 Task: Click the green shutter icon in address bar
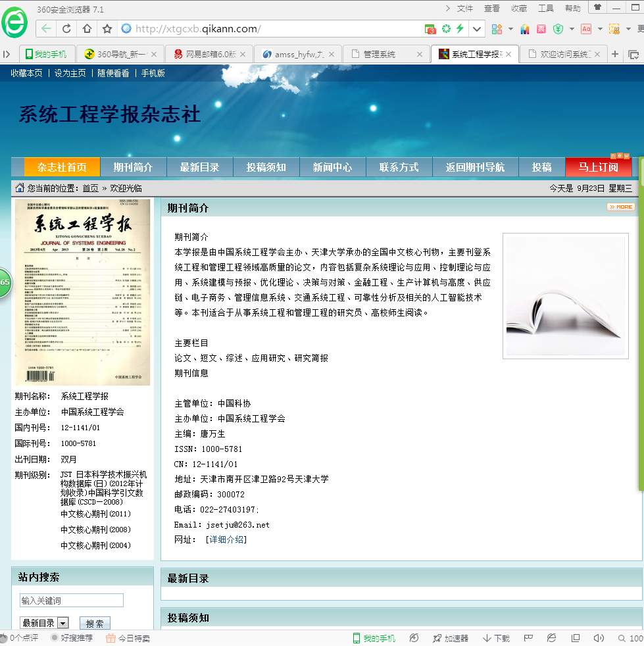[x=446, y=29]
